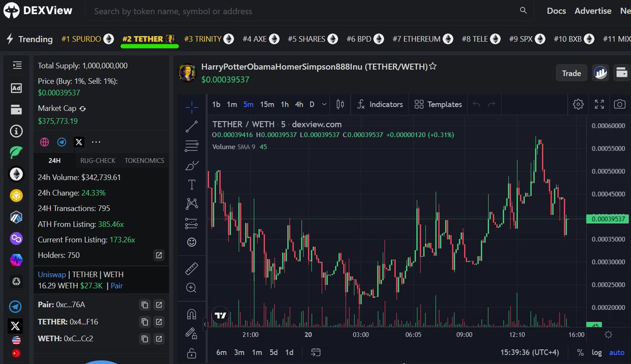Image resolution: width=631 pixels, height=364 pixels.
Task: Open the token X (Twitter) icon
Action: 79,142
